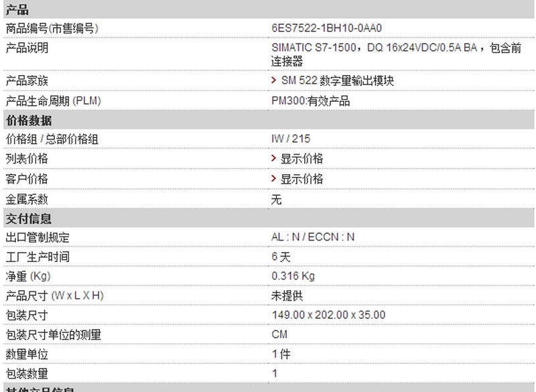The width and height of the screenshot is (536, 392).
Task: Click the 产品 section header
Action: pyautogui.click(x=269, y=9)
